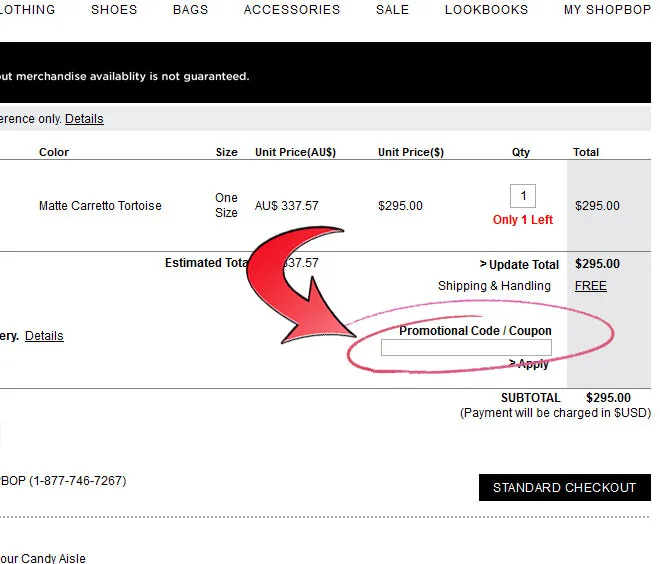Focus the Promotional Code / Coupon field
This screenshot has height=564, width=660.
466,348
